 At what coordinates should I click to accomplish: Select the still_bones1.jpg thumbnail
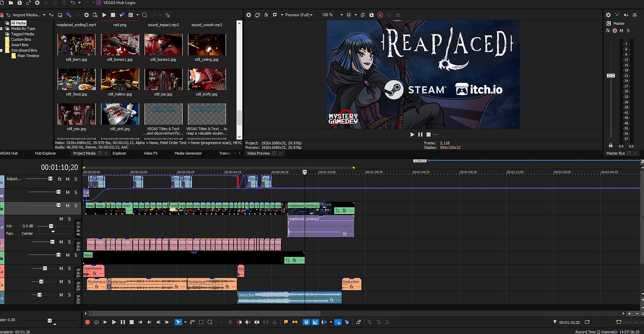tap(120, 44)
